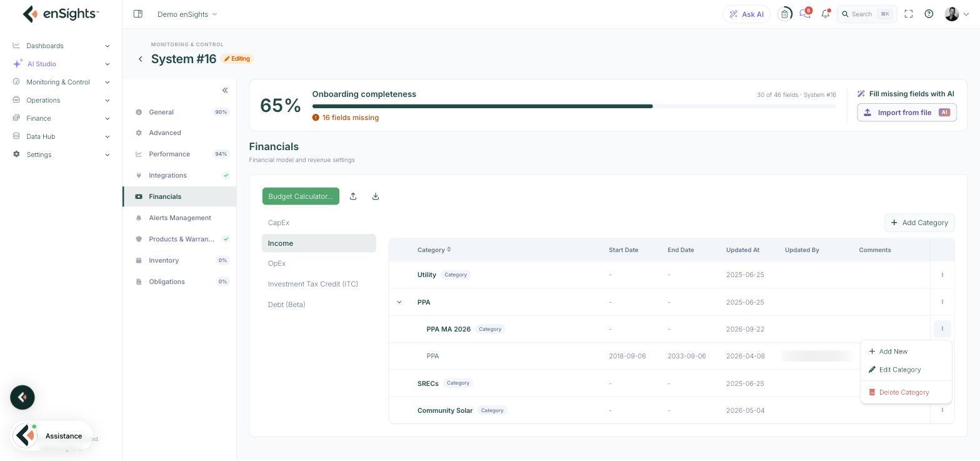The image size is (980, 461).
Task: Open the Debt (Beta) tab
Action: click(319, 305)
